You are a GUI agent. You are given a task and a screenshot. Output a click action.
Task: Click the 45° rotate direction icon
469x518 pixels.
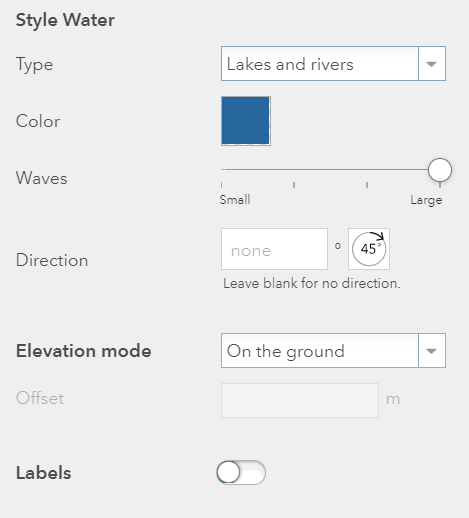point(369,249)
